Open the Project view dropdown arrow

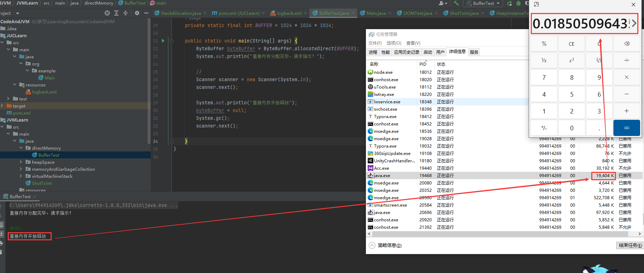17,13
